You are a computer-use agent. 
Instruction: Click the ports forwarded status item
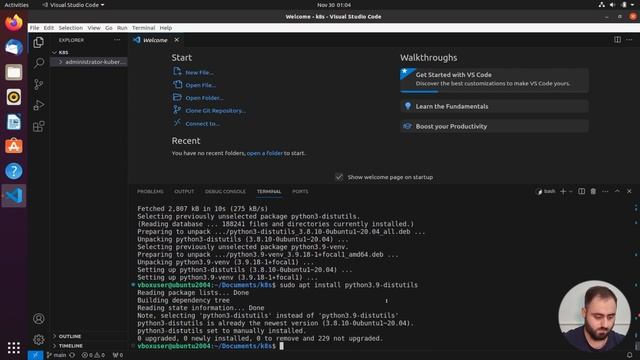point(118,355)
